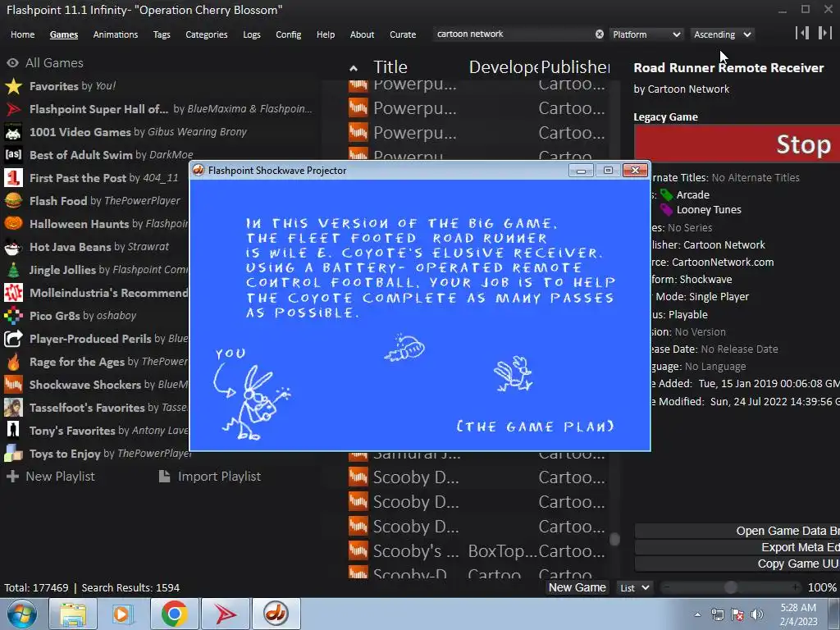Image resolution: width=840 pixels, height=630 pixels.
Task: Toggle Title column sort arrow
Action: click(353, 68)
